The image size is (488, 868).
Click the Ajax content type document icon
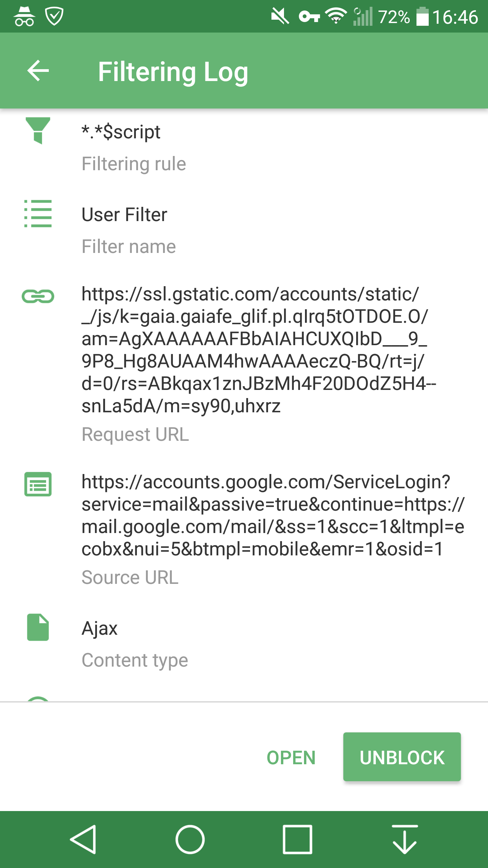click(38, 627)
